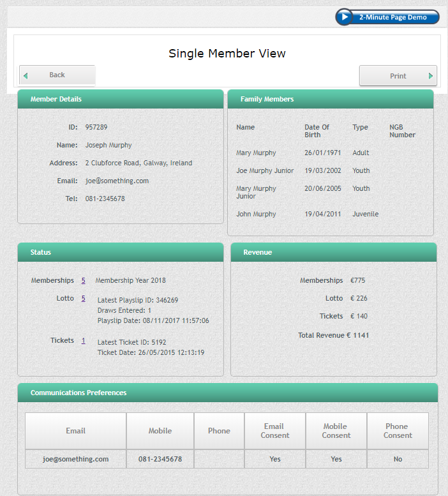Open the Lotto count link
448x496 pixels.
(83, 298)
